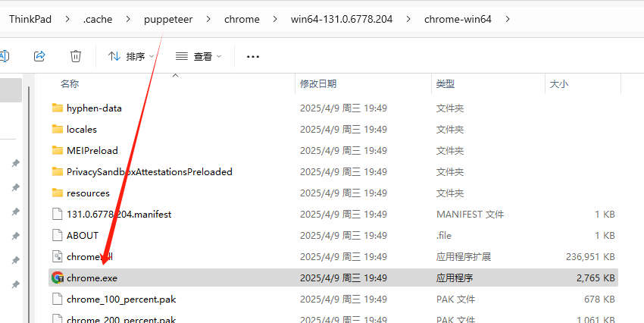This screenshot has height=323, width=644.
Task: Sort by Date modified (修改日期) column
Action: pos(318,84)
